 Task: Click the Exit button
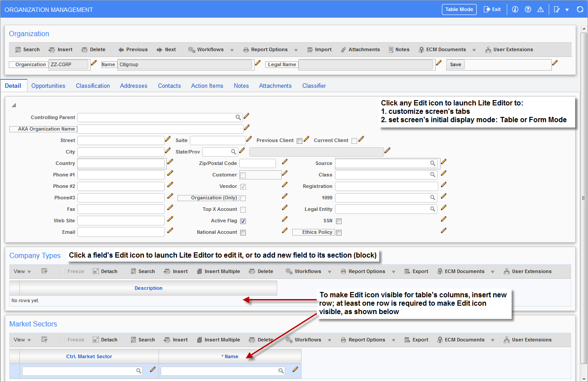pyautogui.click(x=492, y=9)
